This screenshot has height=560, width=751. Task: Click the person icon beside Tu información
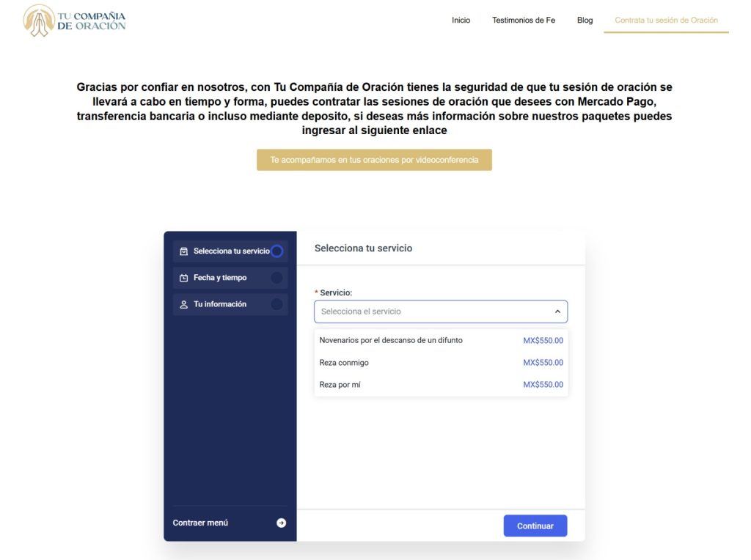(184, 304)
